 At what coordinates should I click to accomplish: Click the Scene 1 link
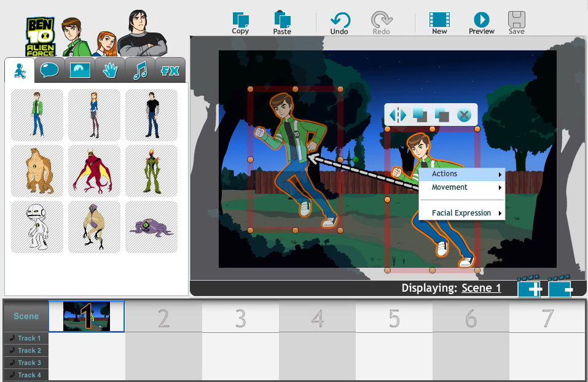[481, 288]
